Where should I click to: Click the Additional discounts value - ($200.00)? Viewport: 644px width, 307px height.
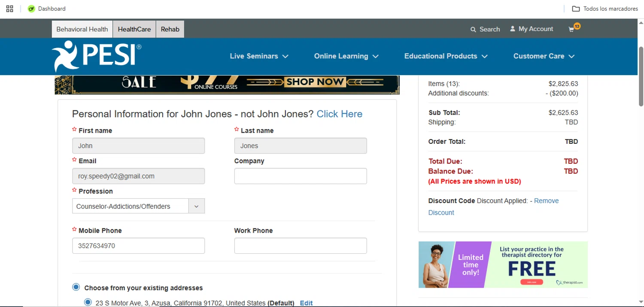(x=562, y=93)
